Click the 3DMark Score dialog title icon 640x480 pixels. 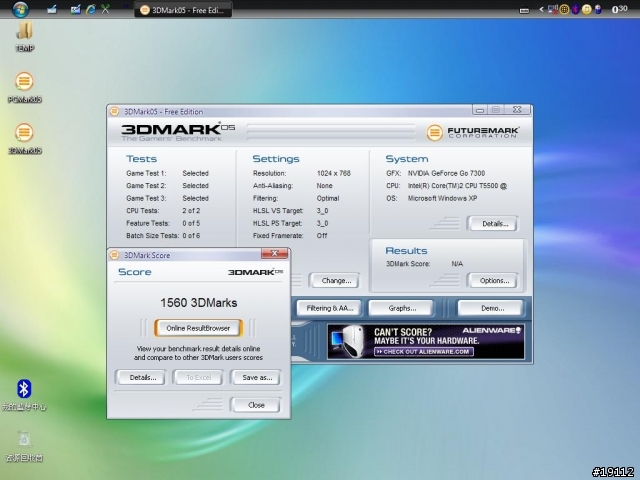115,255
